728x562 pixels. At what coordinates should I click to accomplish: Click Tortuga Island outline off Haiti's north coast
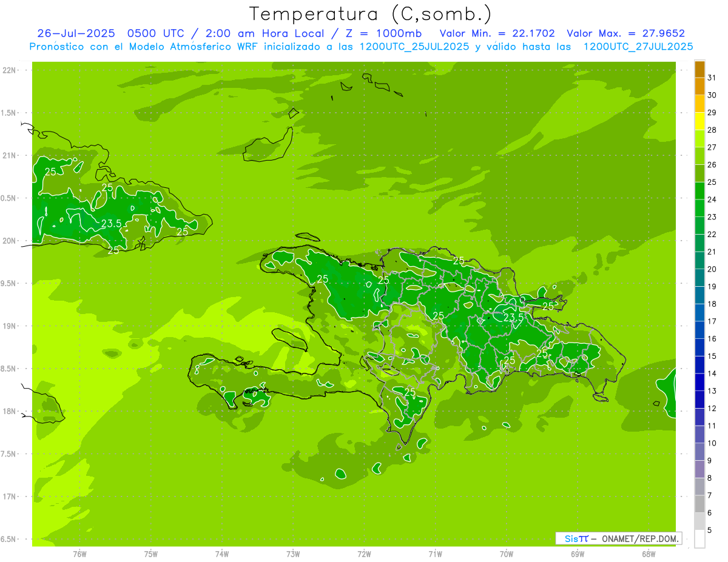pos(308,238)
